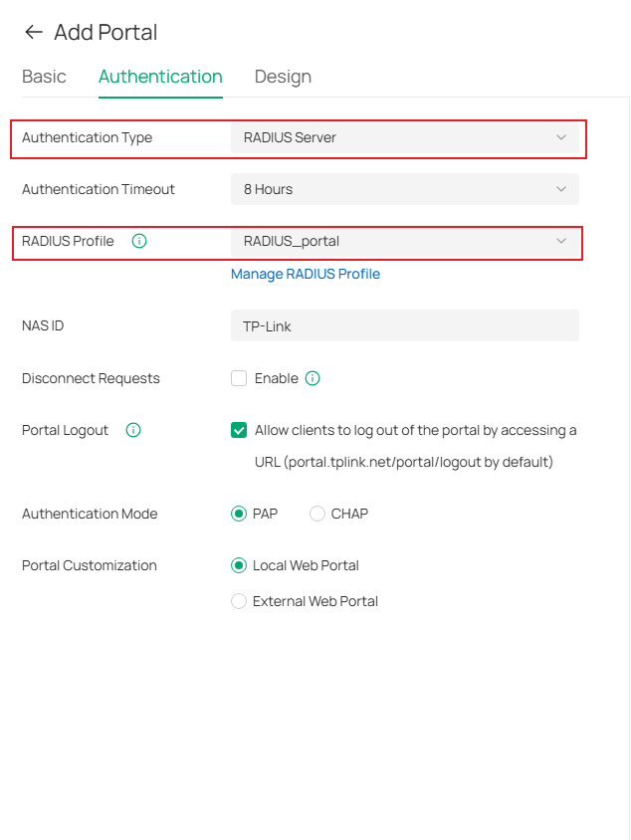Image resolution: width=631 pixels, height=840 pixels.
Task: Open the Authentication Type selector showing RADIUS Server
Action: pos(404,139)
